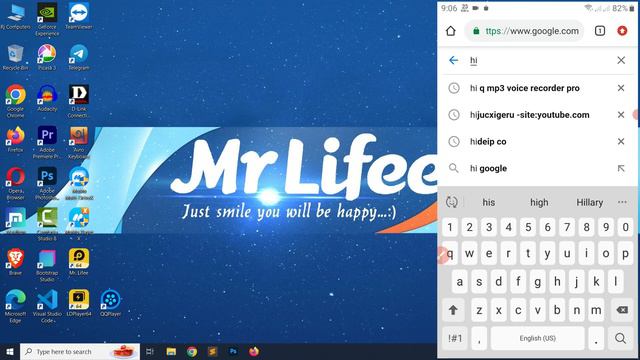This screenshot has width=640, height=360.
Task: Open the Opera Browser desktop shortcut
Action: [16, 183]
